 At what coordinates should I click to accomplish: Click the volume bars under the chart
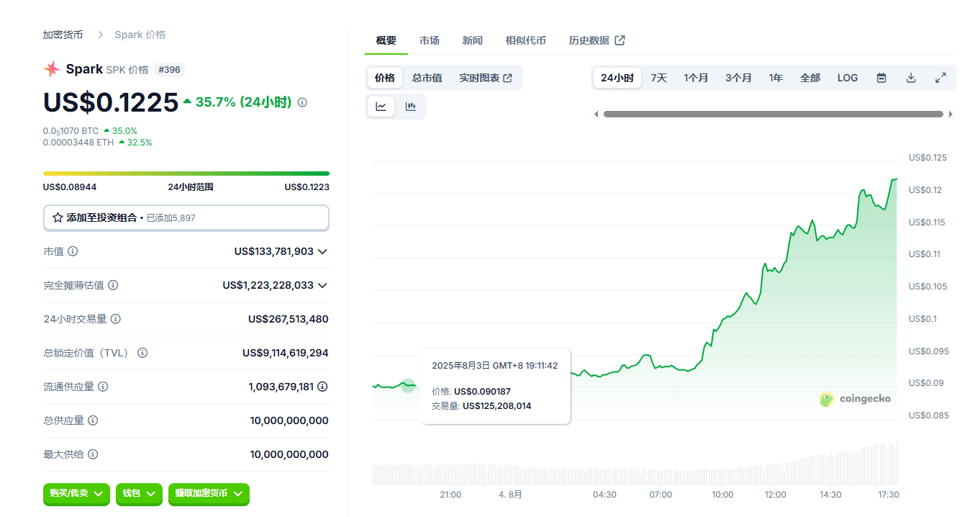coord(635,463)
